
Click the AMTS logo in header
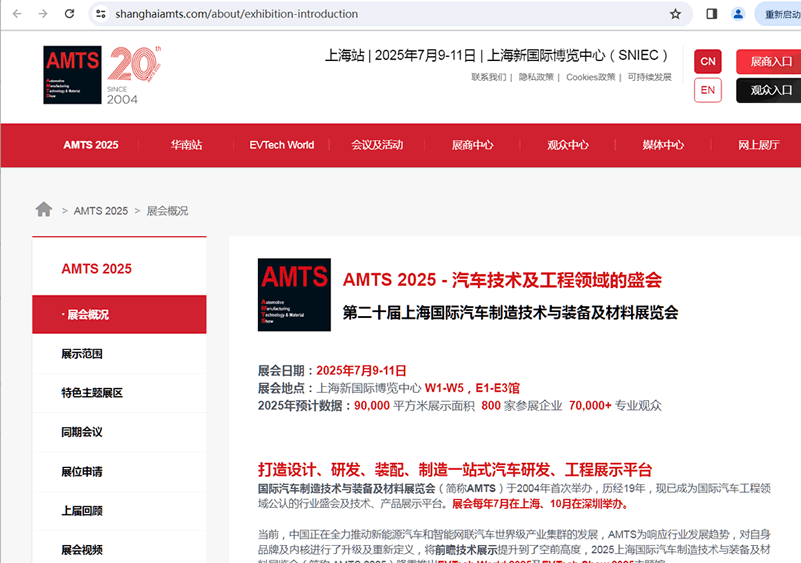[x=73, y=75]
